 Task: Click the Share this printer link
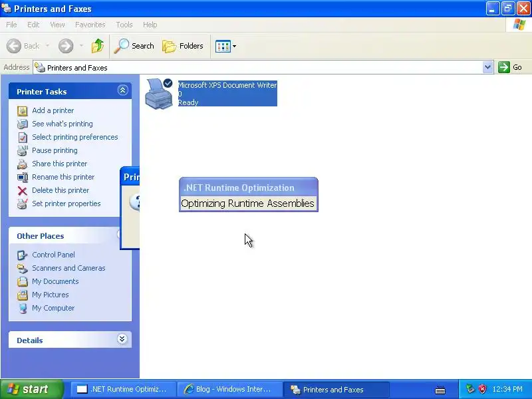(59, 164)
